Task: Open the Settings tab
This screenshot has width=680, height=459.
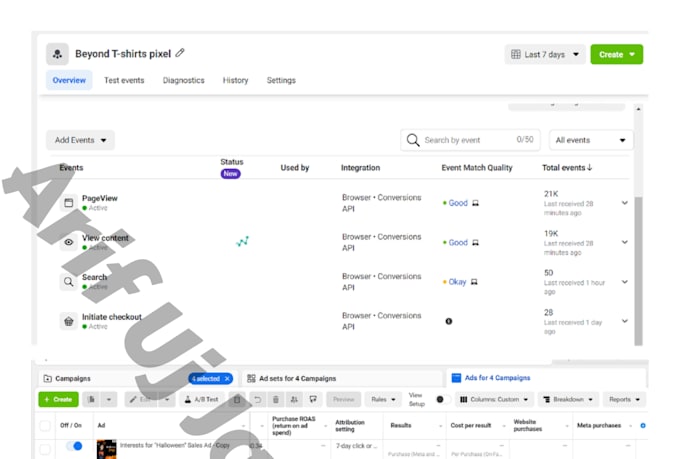Action: [x=281, y=80]
